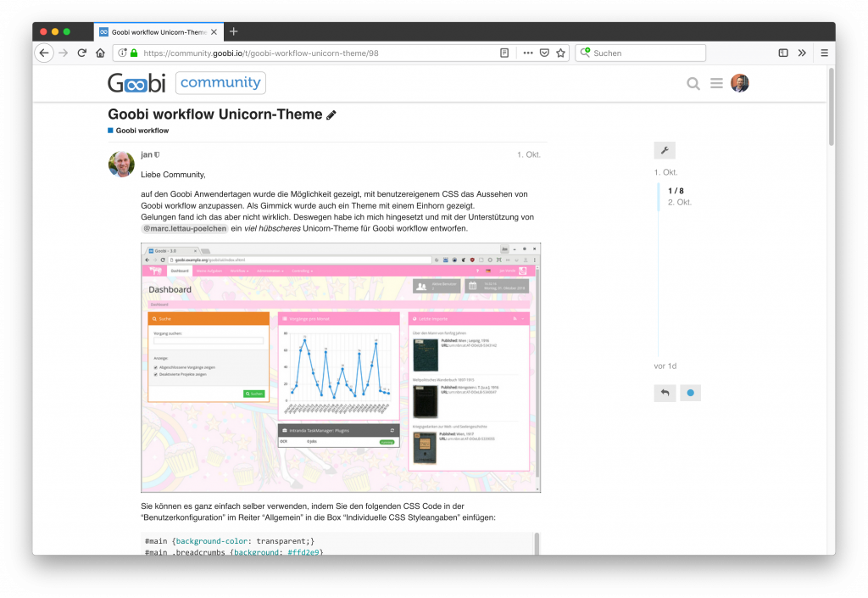
Task: Select the Goobi workflow Unicorn-Theme browser tab
Action: click(159, 32)
